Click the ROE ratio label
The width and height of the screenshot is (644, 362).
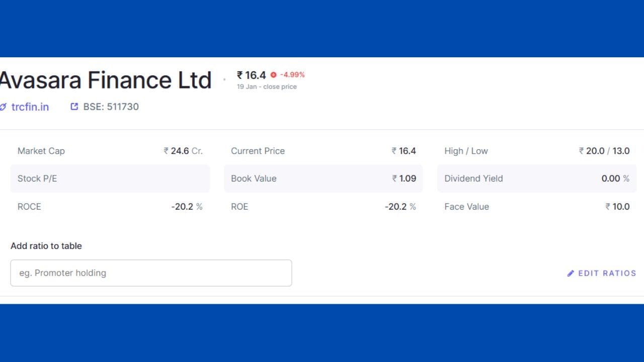pos(239,207)
